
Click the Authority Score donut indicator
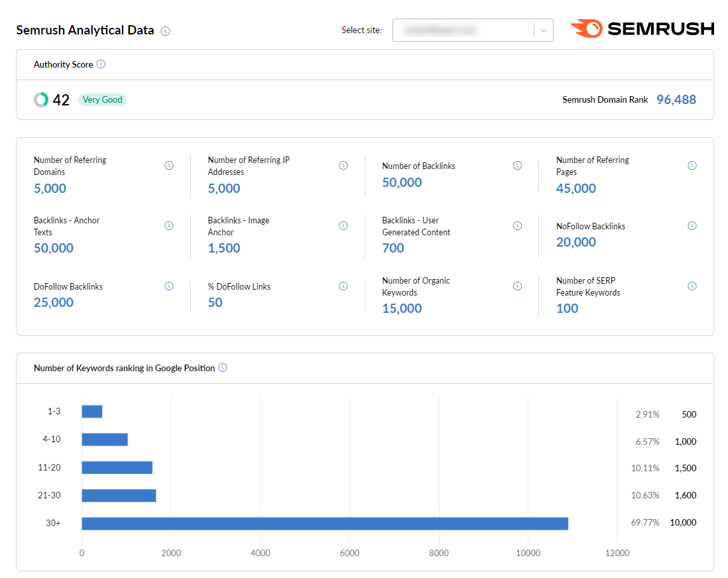coord(41,100)
